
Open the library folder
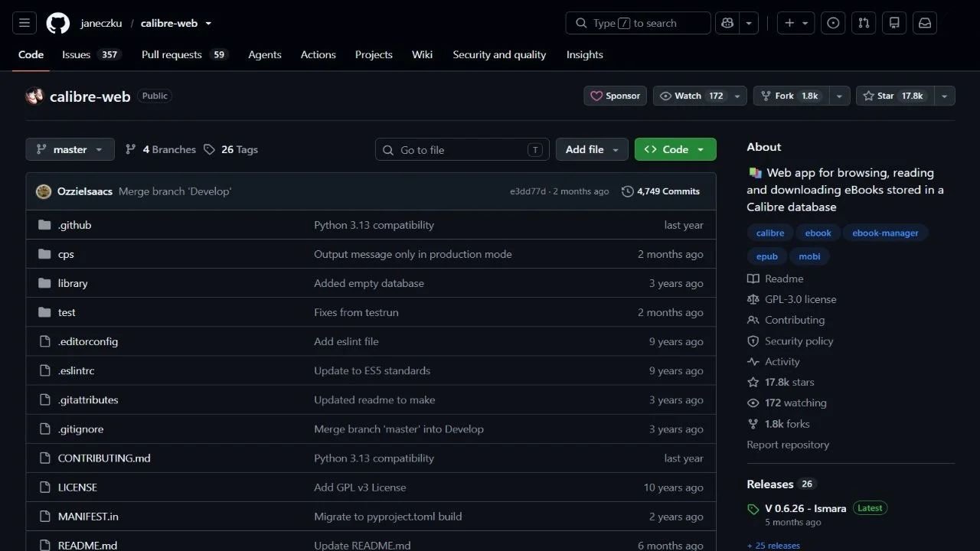73,283
